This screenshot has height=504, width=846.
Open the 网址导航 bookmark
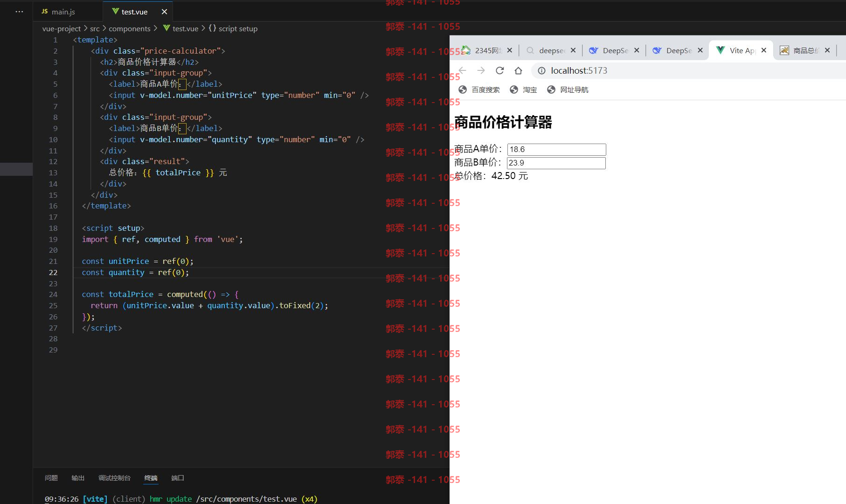(568, 90)
